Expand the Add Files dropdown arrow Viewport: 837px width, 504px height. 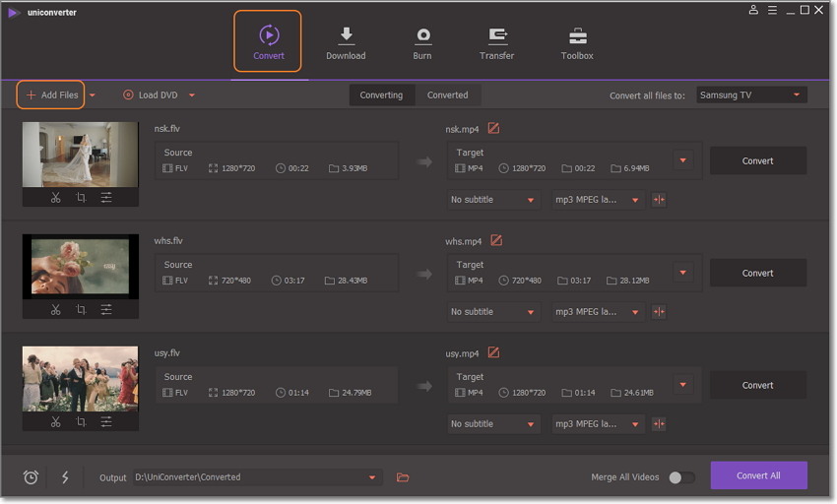(93, 95)
